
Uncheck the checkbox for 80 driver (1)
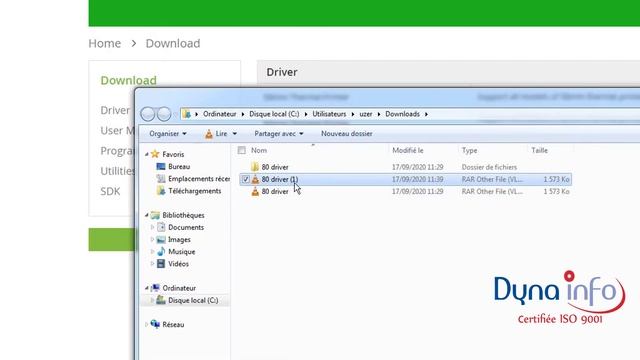pos(245,179)
